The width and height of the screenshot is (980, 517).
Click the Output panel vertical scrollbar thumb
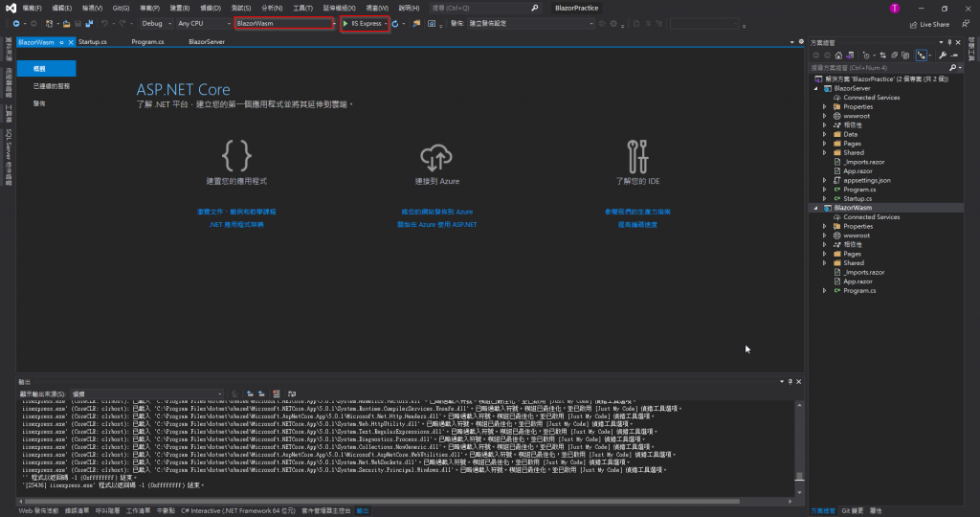799,477
